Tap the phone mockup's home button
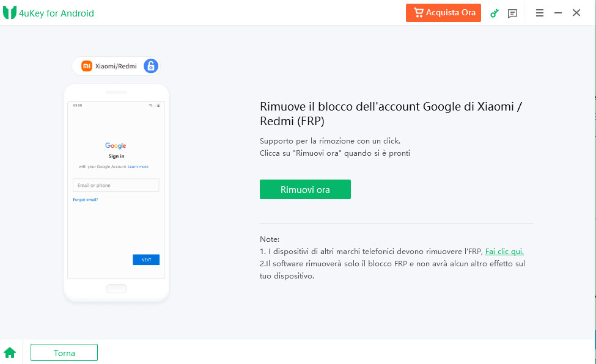 tap(116, 288)
